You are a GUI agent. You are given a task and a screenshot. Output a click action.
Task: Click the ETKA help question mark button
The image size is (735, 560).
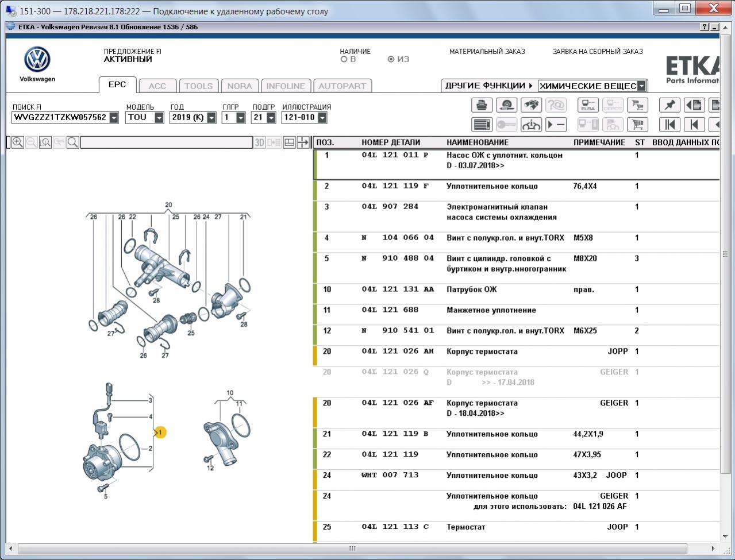[705, 27]
